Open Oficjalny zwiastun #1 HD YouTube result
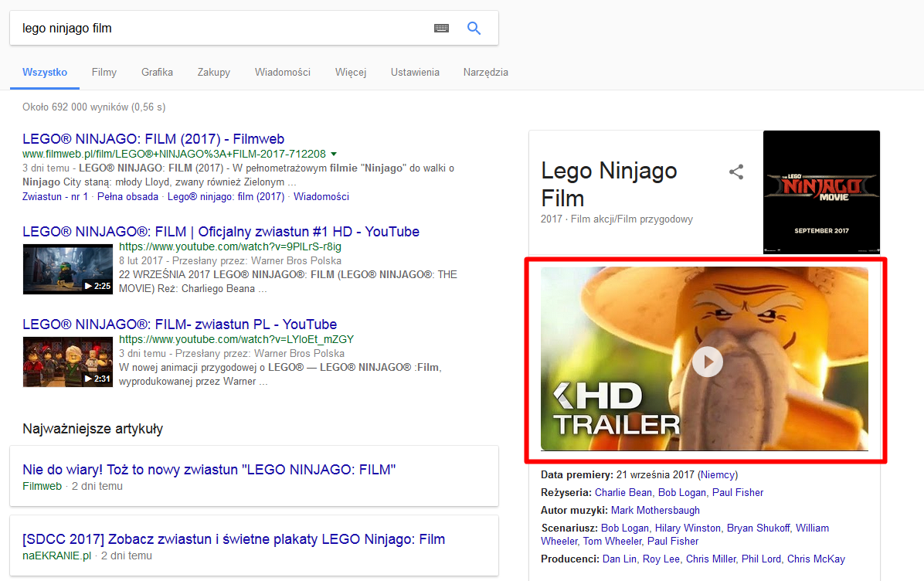 coord(221,232)
